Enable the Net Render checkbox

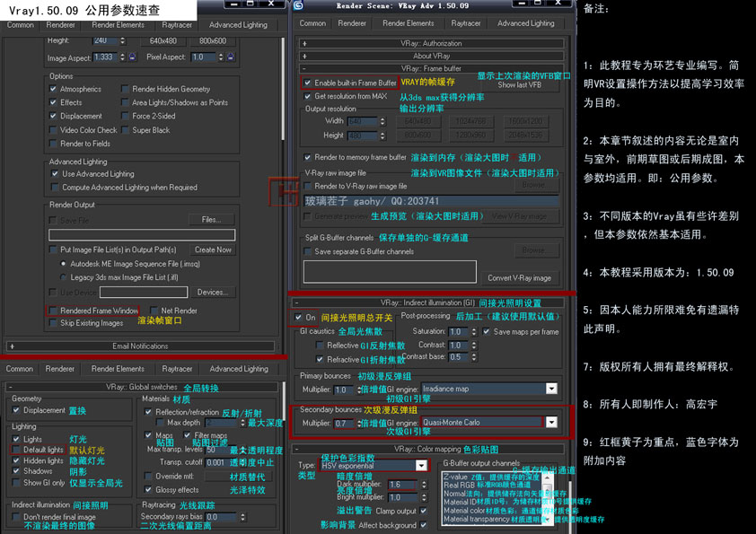tap(154, 311)
